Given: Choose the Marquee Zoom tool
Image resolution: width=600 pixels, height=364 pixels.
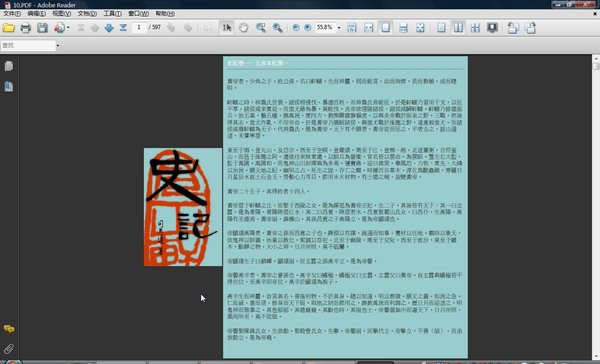Looking at the screenshot, I should pyautogui.click(x=261, y=28).
